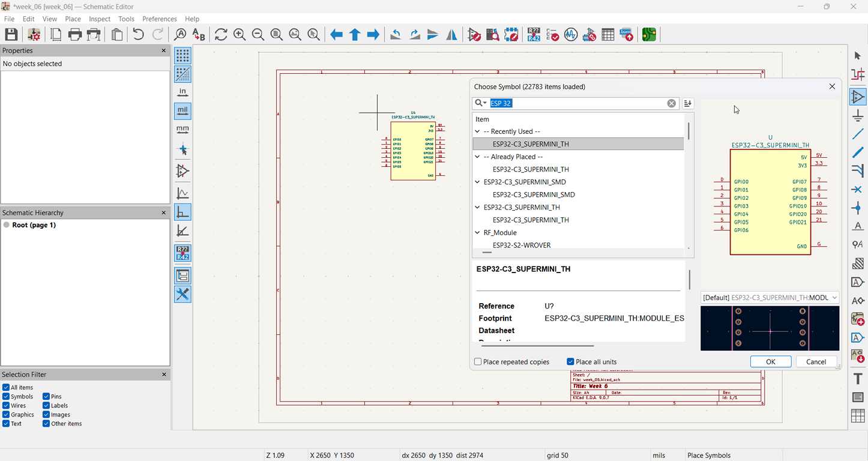
Task: Select the Add Bus tool
Action: (858, 152)
